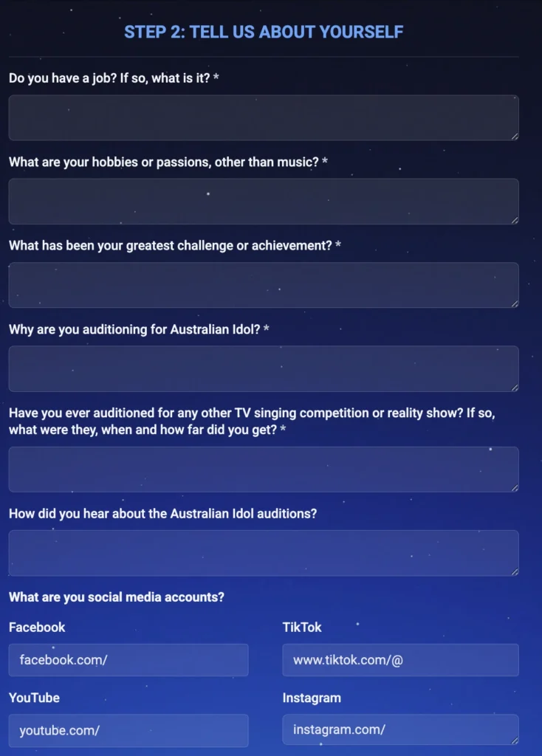Click resize handle of TV competition field
Image resolution: width=542 pixels, height=756 pixels.
click(515, 488)
